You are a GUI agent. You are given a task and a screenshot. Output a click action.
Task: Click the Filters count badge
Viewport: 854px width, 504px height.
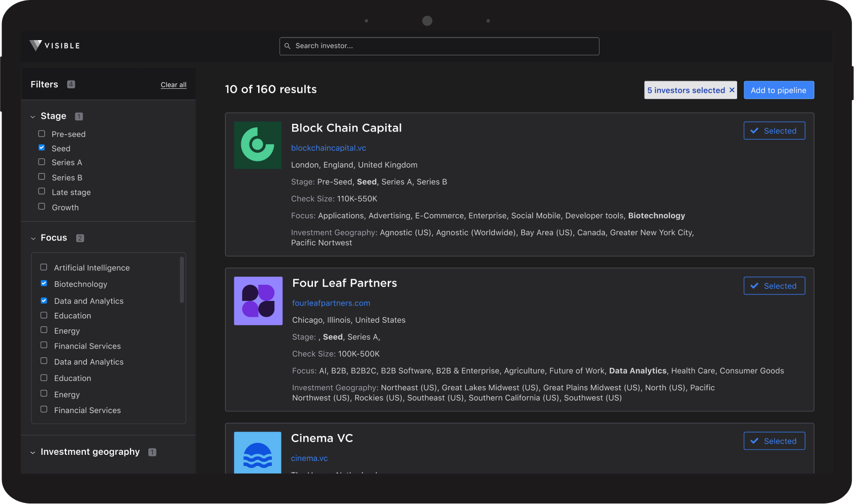click(x=71, y=84)
